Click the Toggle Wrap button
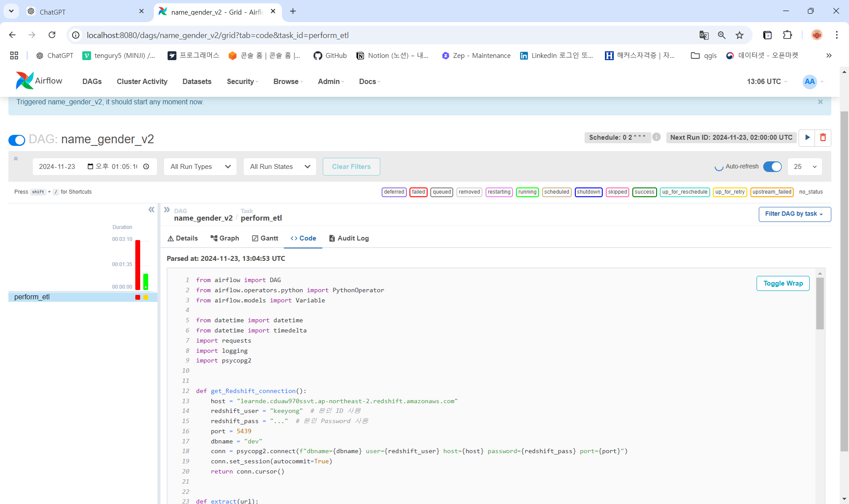This screenshot has height=504, width=849. tap(783, 283)
